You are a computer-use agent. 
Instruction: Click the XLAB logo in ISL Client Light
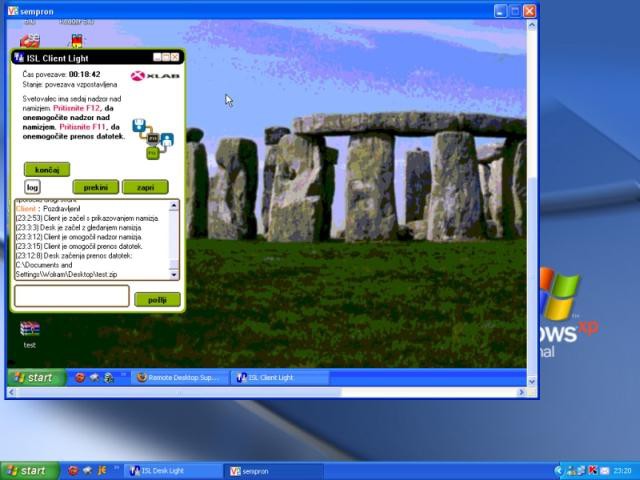(153, 76)
